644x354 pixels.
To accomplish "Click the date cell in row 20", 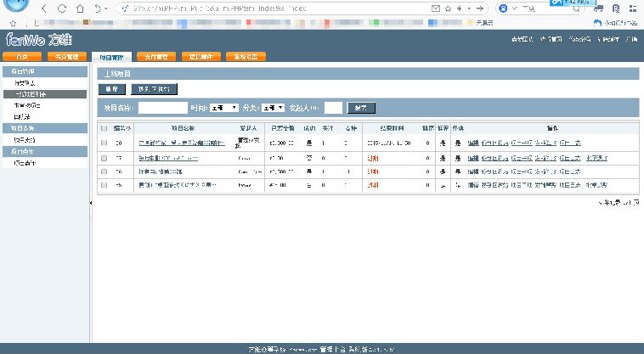I will pos(388,143).
